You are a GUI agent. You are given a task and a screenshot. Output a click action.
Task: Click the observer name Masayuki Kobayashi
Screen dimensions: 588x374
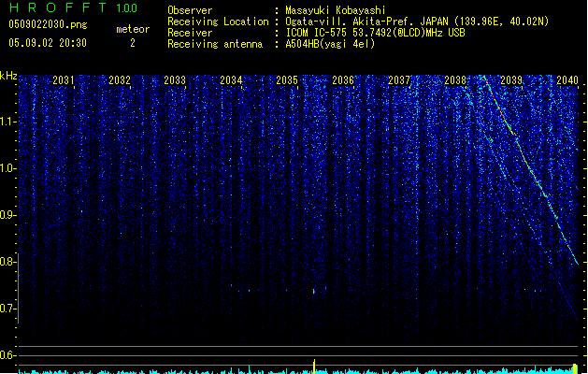click(336, 10)
